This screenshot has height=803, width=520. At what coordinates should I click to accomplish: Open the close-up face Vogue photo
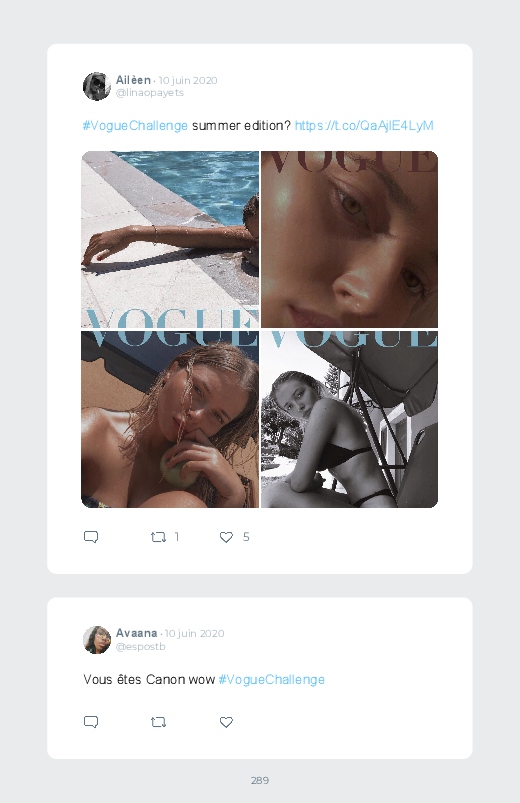(349, 239)
